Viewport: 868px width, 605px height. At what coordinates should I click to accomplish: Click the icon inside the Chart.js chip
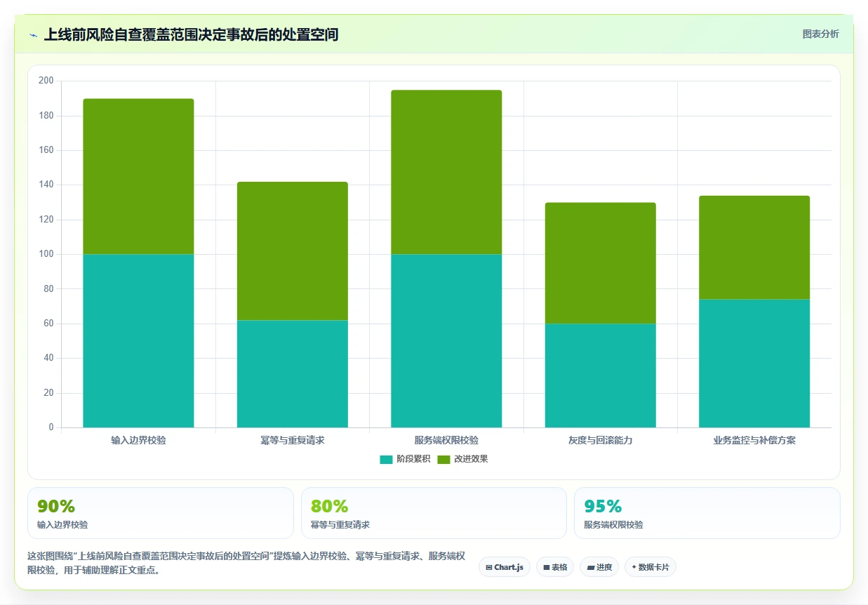(x=489, y=567)
